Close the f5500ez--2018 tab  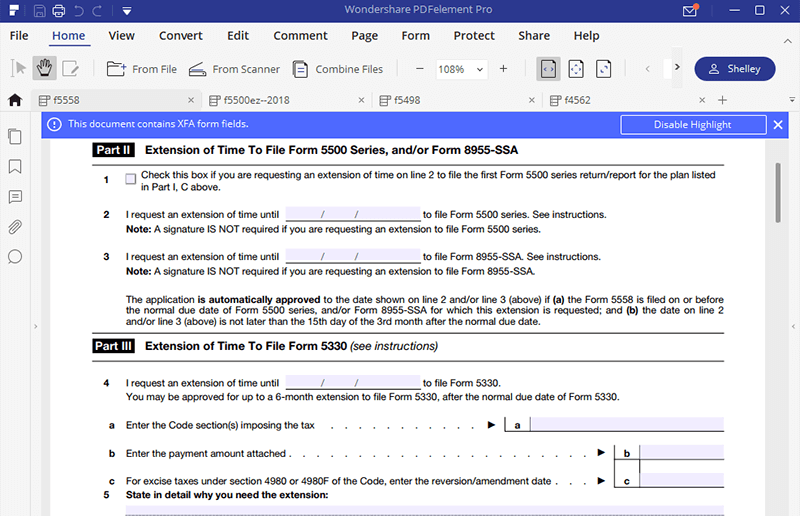361,100
